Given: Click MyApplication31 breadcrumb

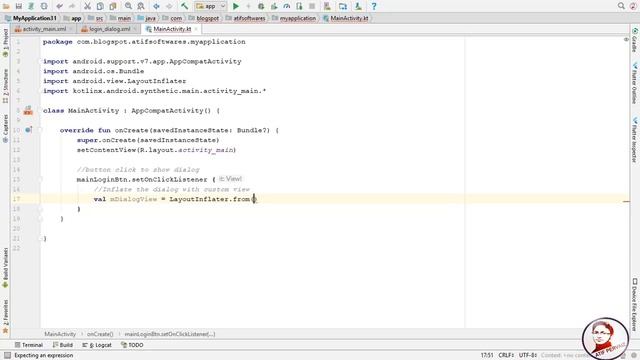Looking at the screenshot, I should click(x=31, y=18).
